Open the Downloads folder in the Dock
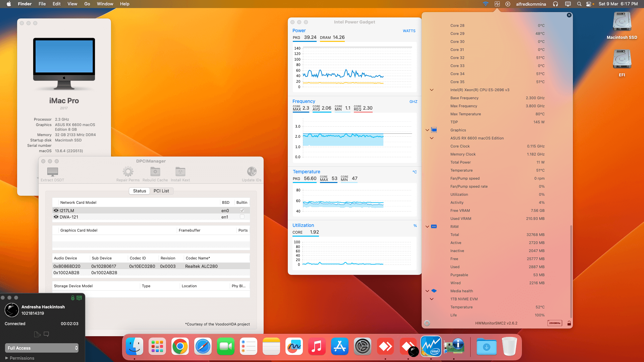Viewport: 644px width, 362px height. click(x=486, y=347)
